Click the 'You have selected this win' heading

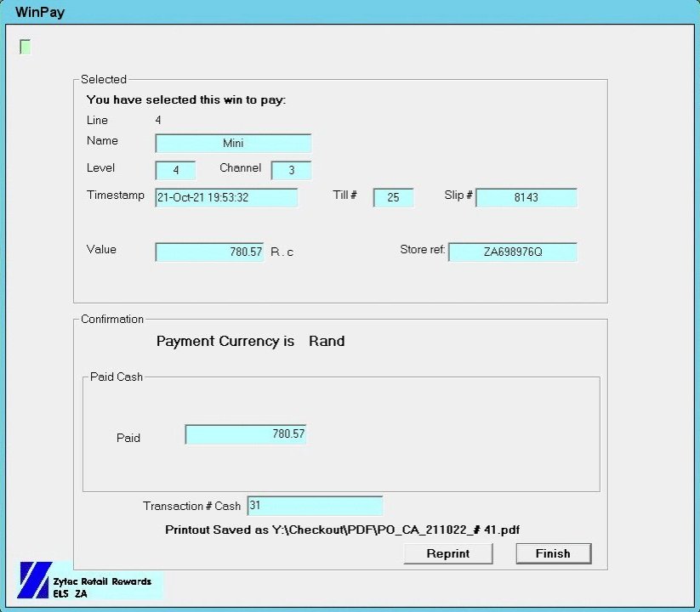point(186,99)
